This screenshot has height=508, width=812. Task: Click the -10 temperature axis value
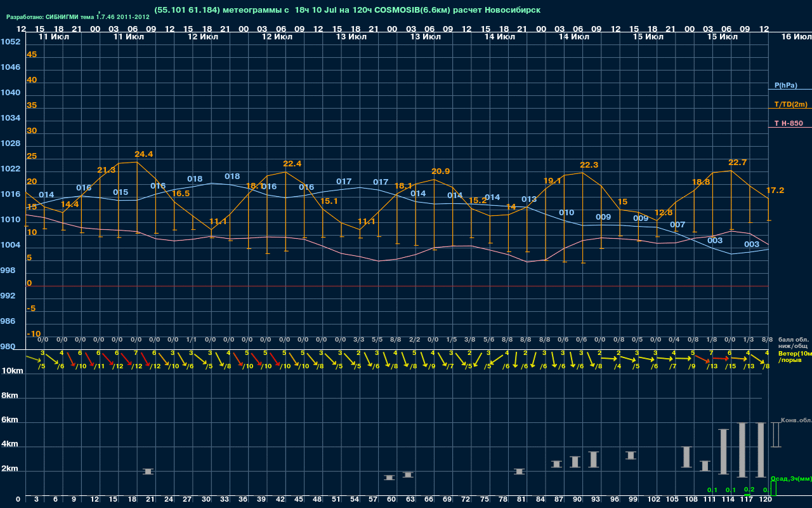[x=34, y=333]
